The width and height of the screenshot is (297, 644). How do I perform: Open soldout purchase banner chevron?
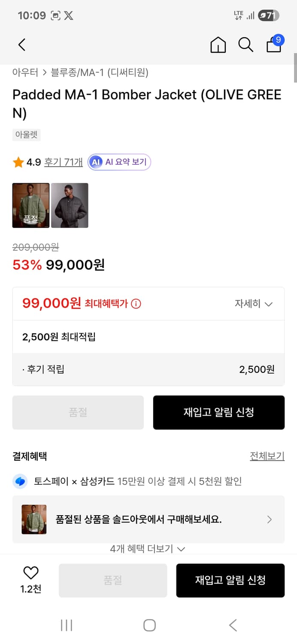(270, 519)
